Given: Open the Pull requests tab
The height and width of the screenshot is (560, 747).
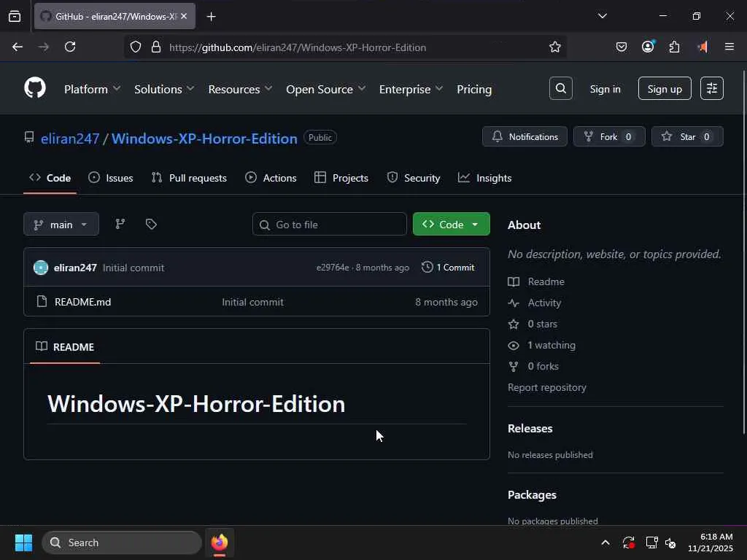Looking at the screenshot, I should click(x=189, y=178).
